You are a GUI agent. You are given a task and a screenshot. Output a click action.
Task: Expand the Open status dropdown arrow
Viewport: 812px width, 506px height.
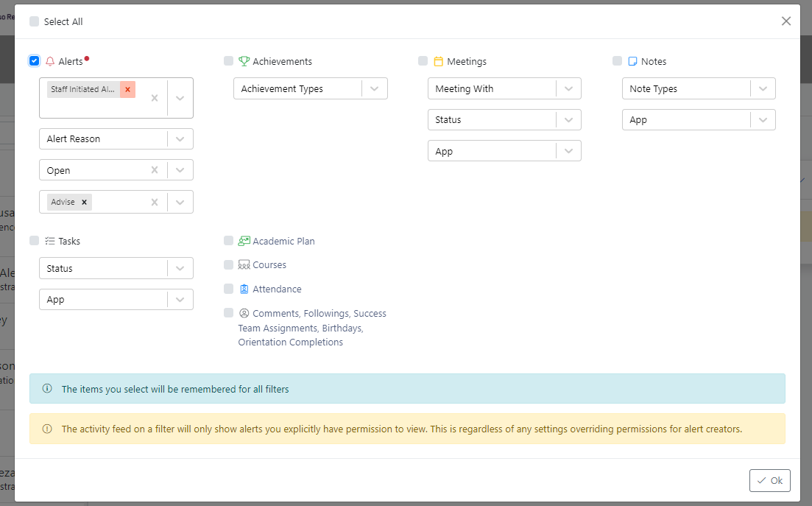(x=180, y=170)
